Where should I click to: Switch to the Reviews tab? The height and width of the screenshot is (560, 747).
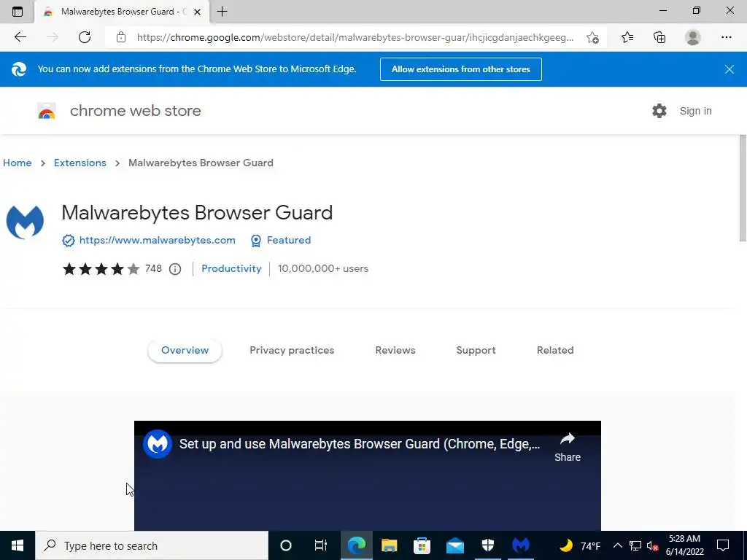pyautogui.click(x=395, y=351)
